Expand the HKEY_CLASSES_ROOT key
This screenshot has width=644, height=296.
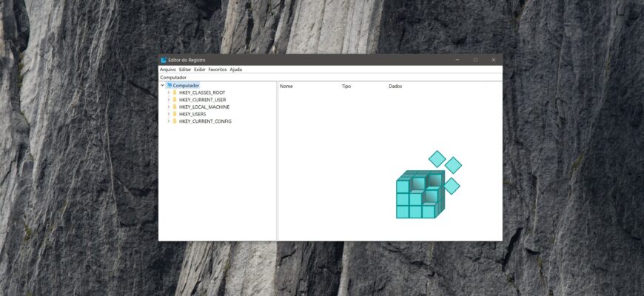click(168, 92)
